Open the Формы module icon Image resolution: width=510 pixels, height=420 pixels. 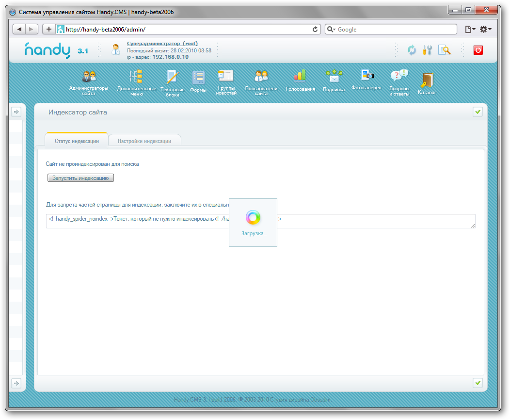click(x=198, y=78)
